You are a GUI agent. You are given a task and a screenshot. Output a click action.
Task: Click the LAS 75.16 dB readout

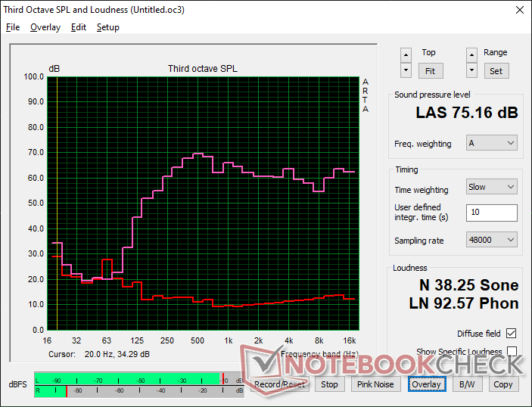point(467,113)
